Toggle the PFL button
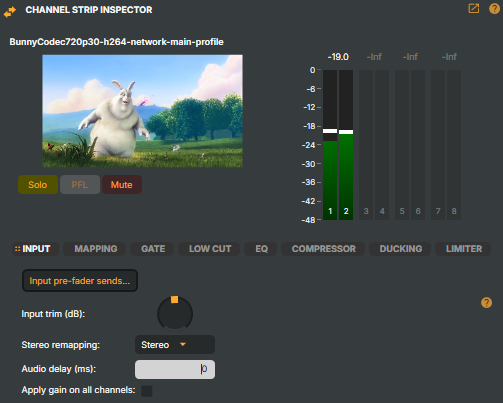 tap(80, 185)
